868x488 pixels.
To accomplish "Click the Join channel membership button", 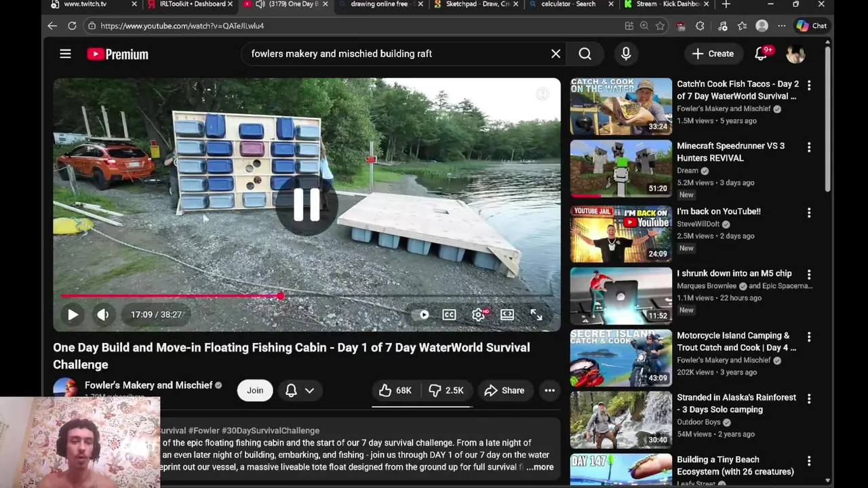I will click(x=255, y=390).
